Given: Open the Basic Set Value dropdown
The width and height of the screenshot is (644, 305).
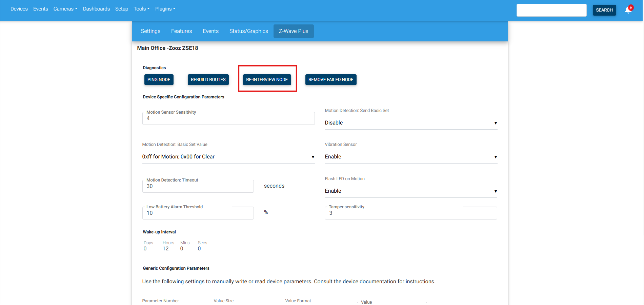Looking at the screenshot, I should coord(228,157).
